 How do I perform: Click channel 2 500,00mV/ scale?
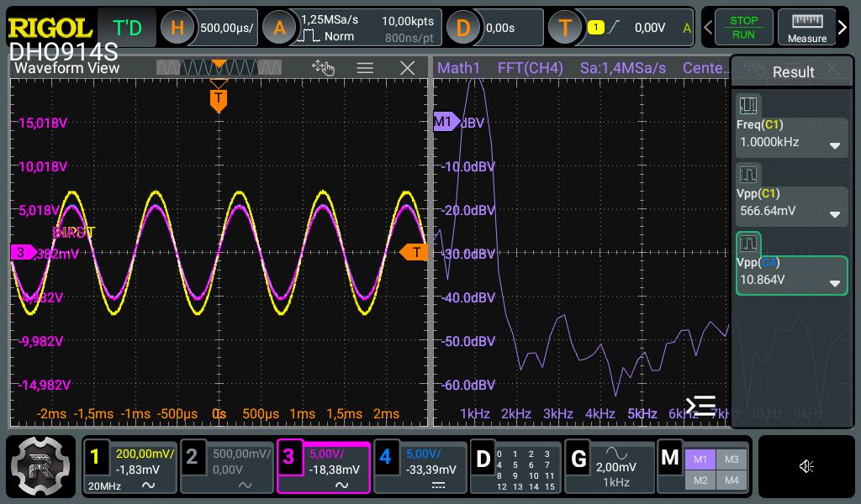coord(241,454)
